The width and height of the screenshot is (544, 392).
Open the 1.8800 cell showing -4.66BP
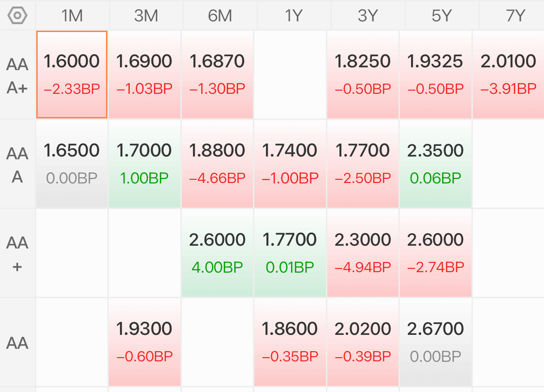[x=217, y=164]
